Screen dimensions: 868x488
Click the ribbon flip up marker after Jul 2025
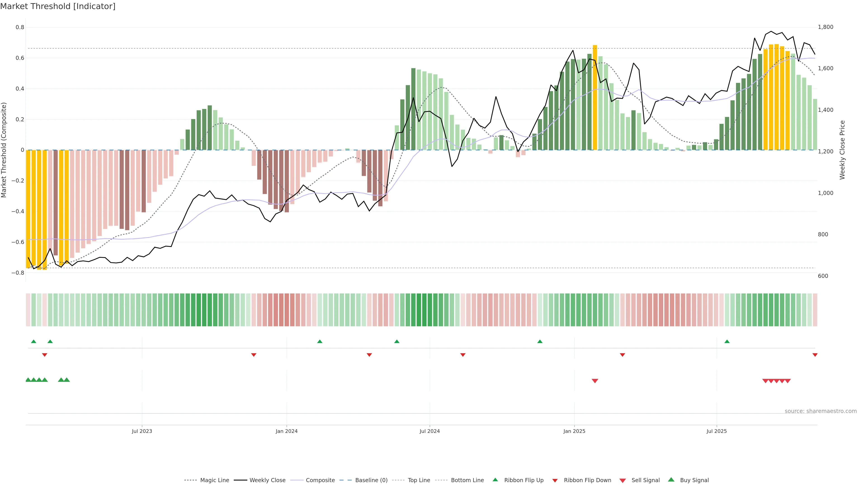click(727, 342)
